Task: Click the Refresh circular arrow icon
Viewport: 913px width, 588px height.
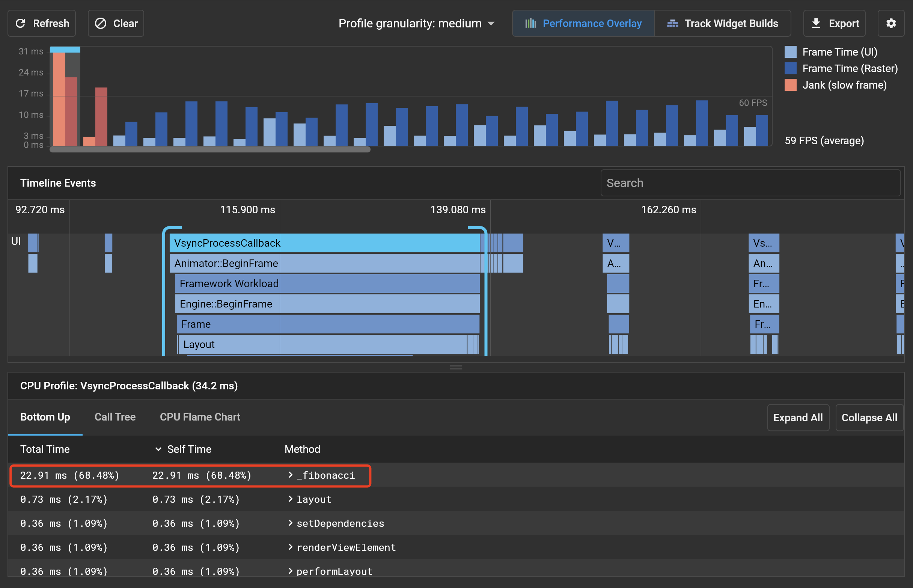Action: click(x=21, y=23)
